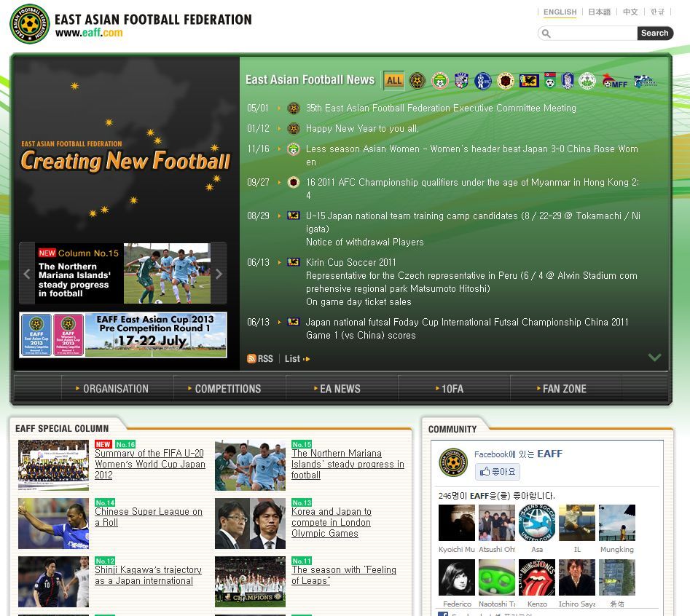Open the 35th Executive Committee Meeting news
Image resolution: width=690 pixels, height=616 pixels.
pos(441,108)
